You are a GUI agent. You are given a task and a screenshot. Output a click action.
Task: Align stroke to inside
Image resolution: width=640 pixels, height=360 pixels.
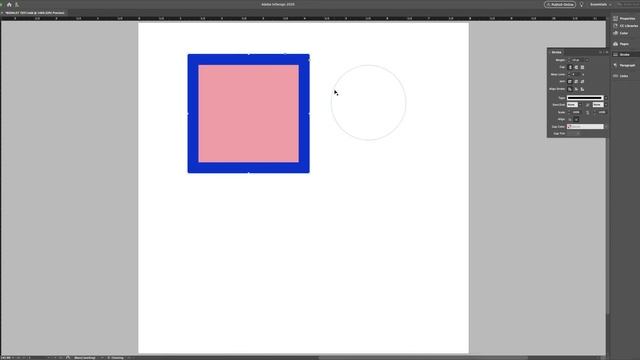(576, 89)
